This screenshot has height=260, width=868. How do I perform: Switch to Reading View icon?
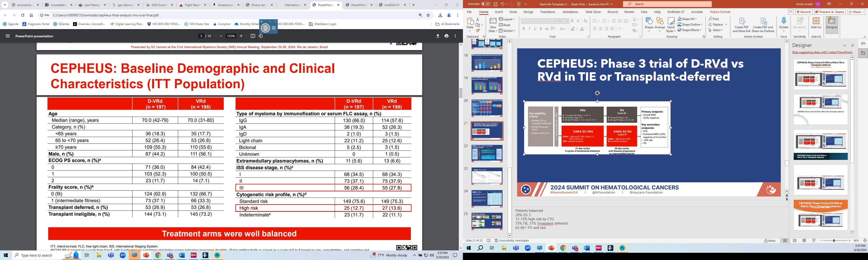[804, 240]
